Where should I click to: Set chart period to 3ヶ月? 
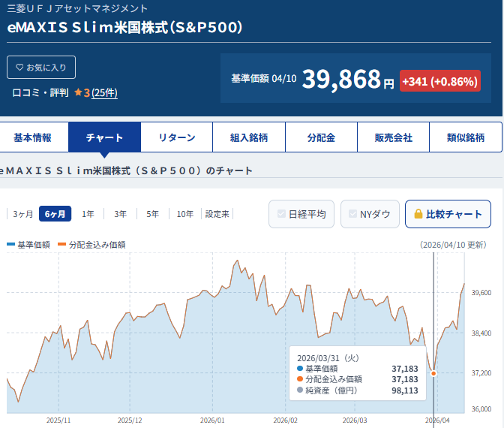pyautogui.click(x=22, y=214)
